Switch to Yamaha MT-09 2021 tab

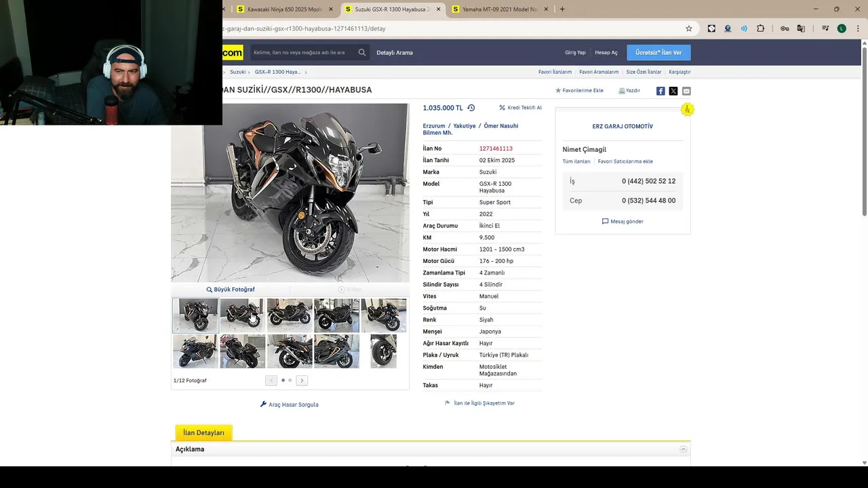point(498,9)
